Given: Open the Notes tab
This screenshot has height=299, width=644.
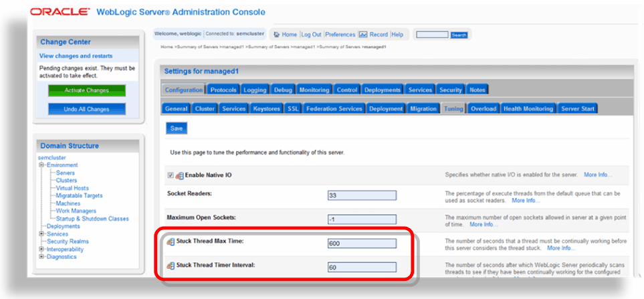Looking at the screenshot, I should click(x=477, y=90).
